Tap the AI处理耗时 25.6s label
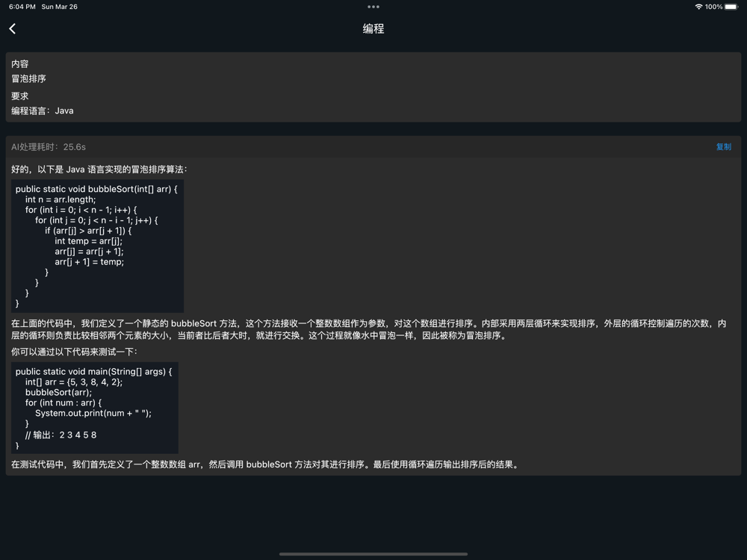This screenshot has height=560, width=747. 49,147
